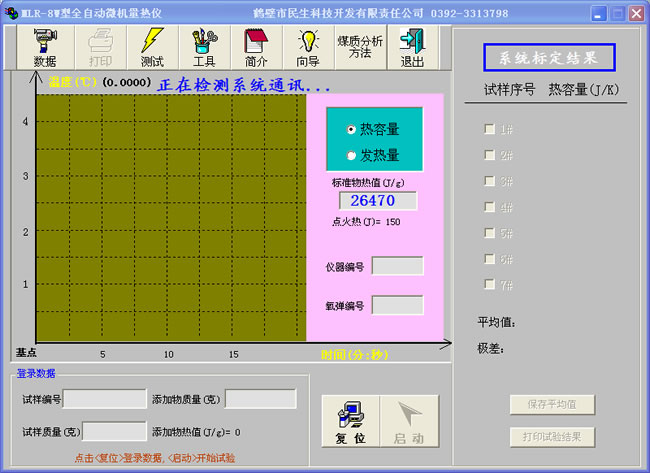This screenshot has width=650, height=473.
Task: Click the 打印 (Print) toolbar icon
Action: click(x=101, y=47)
